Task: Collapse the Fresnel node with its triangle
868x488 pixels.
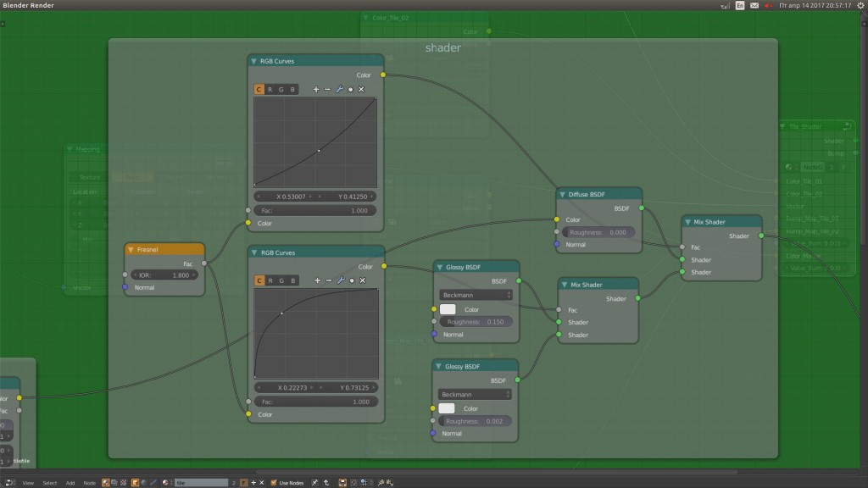Action: pos(130,249)
